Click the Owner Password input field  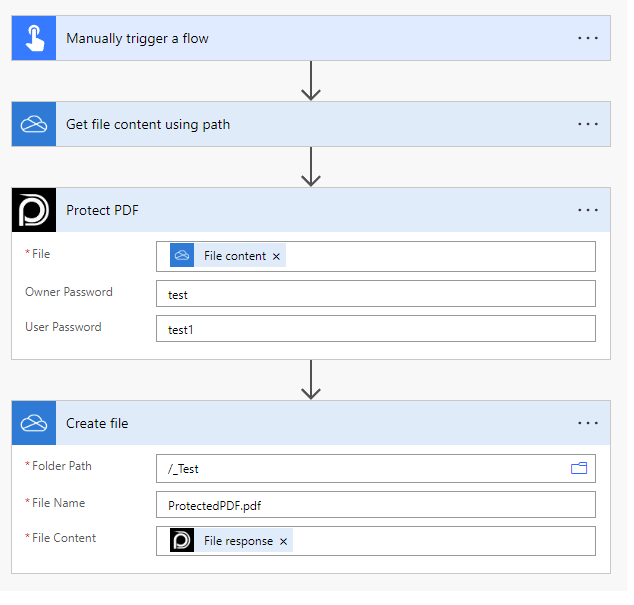click(x=375, y=294)
